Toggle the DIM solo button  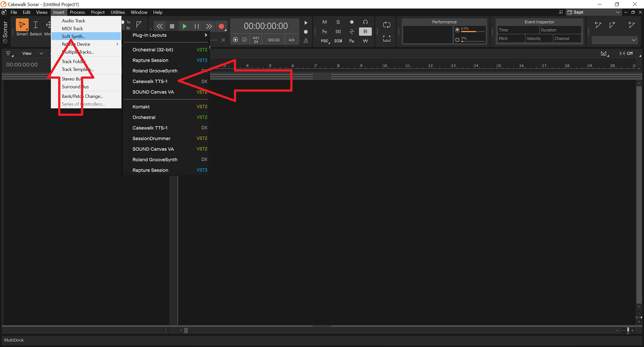[x=338, y=41]
